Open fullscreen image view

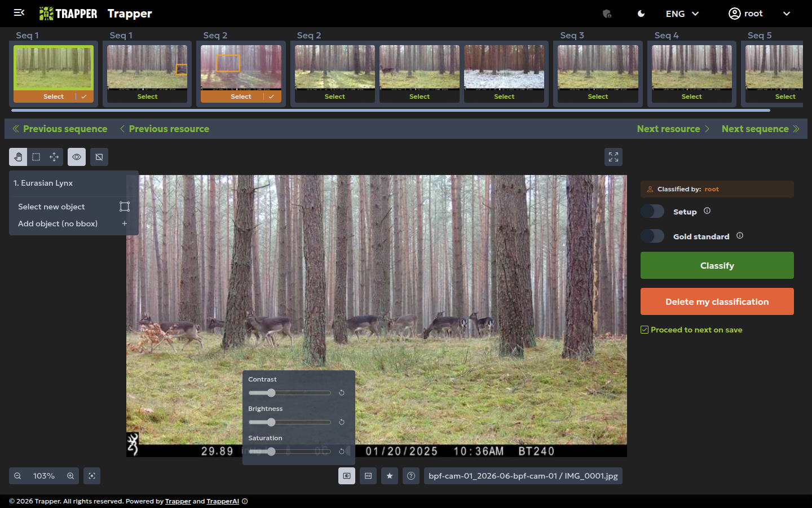614,157
